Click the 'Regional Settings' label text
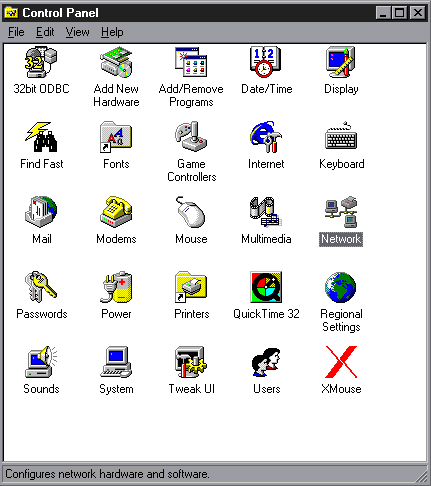Screen dimensions: 431x486 pyautogui.click(x=341, y=320)
